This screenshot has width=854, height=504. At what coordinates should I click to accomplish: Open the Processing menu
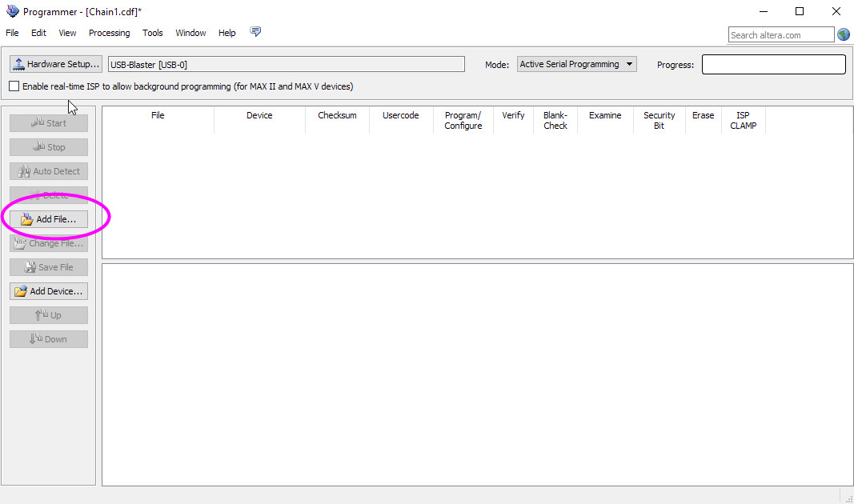(109, 33)
